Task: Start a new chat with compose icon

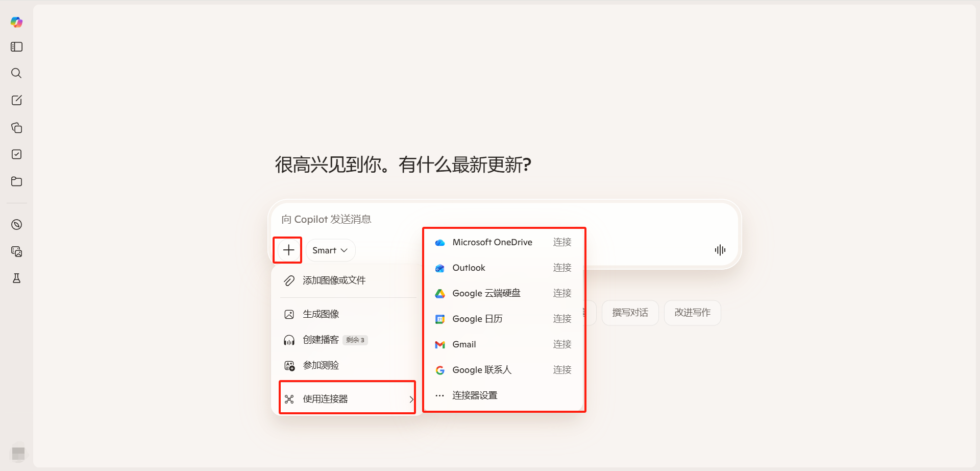Action: click(16, 100)
